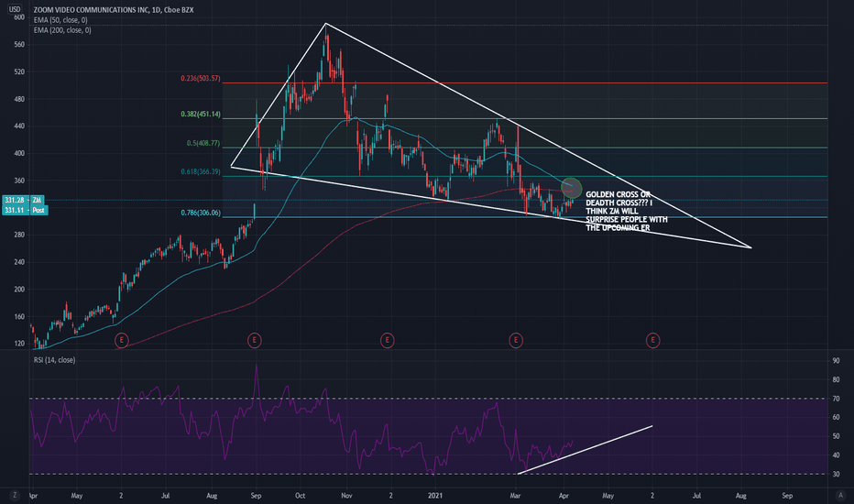
Task: Click the 600 value on the price axis
Action: point(19,17)
